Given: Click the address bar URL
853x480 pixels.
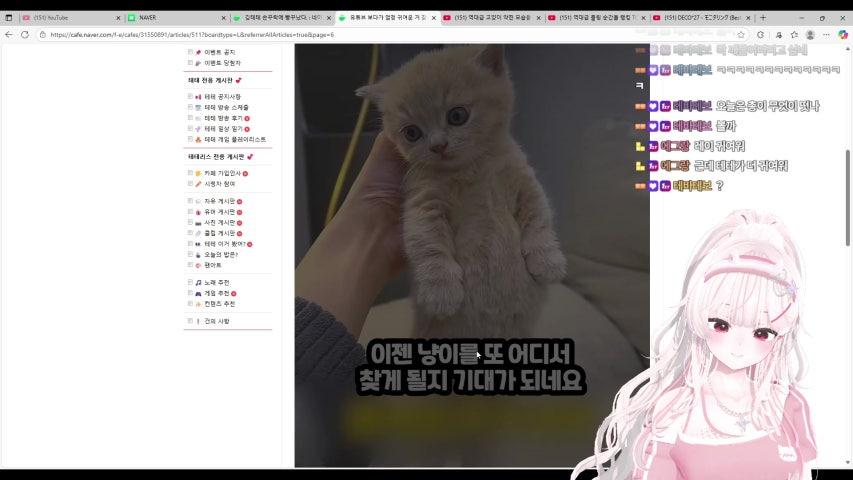Looking at the screenshot, I should pyautogui.click(x=192, y=34).
